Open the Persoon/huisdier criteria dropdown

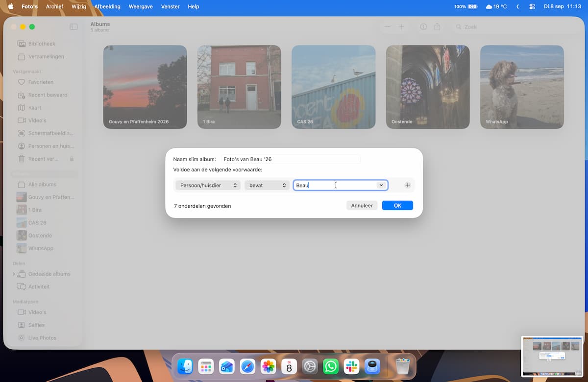208,185
